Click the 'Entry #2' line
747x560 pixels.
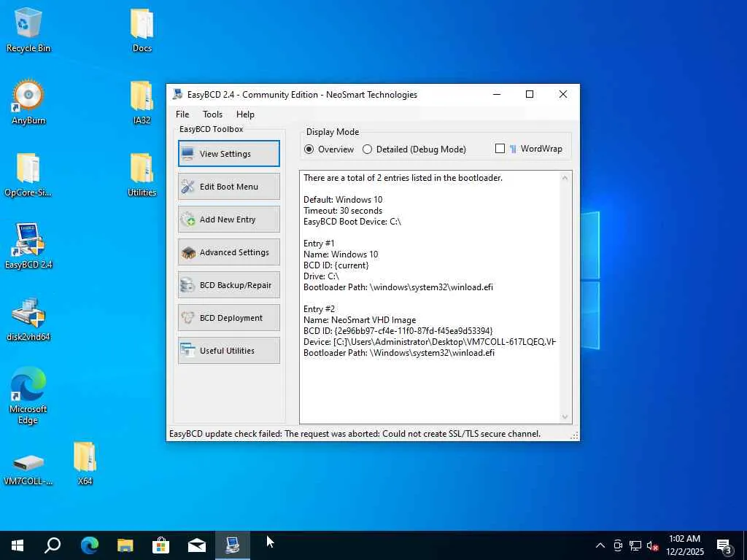(x=319, y=309)
